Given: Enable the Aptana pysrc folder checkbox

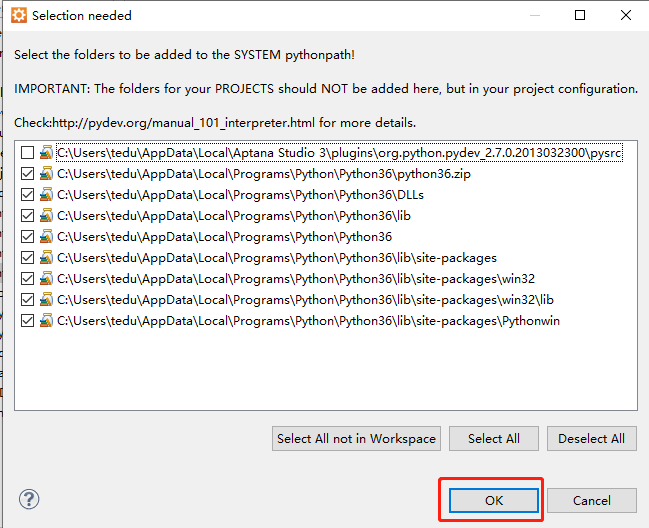Looking at the screenshot, I should click(x=27, y=153).
